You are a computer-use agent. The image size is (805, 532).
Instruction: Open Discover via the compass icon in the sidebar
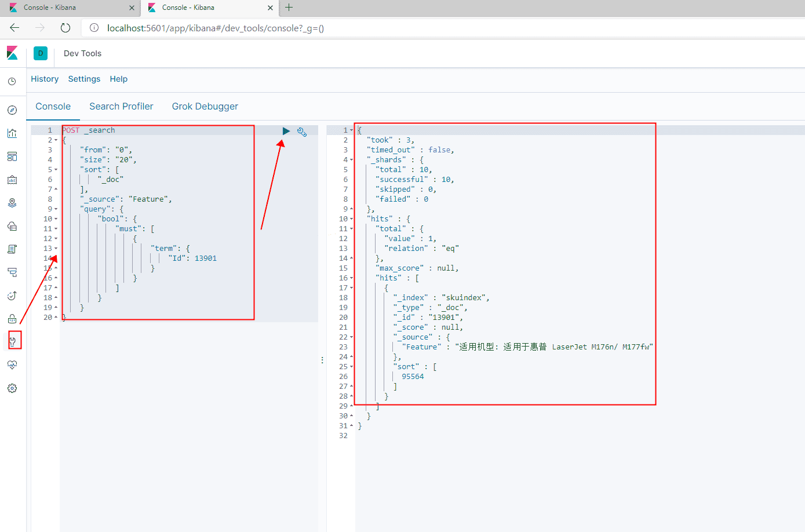pyautogui.click(x=12, y=110)
